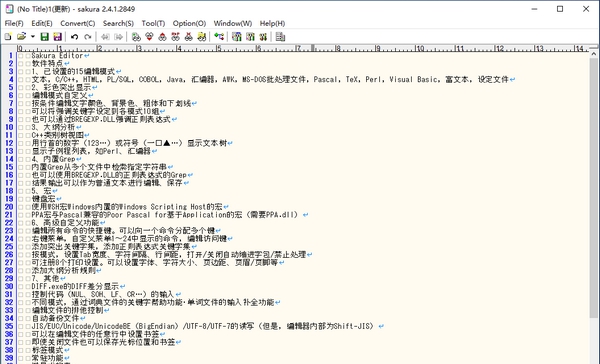Click 'Poor Pascal for' in line 21

point(135,215)
